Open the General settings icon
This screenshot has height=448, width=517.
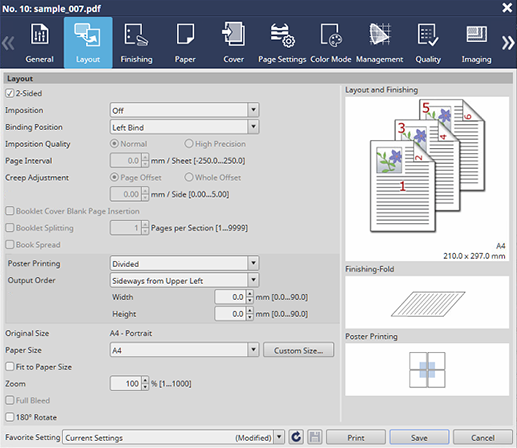point(40,34)
